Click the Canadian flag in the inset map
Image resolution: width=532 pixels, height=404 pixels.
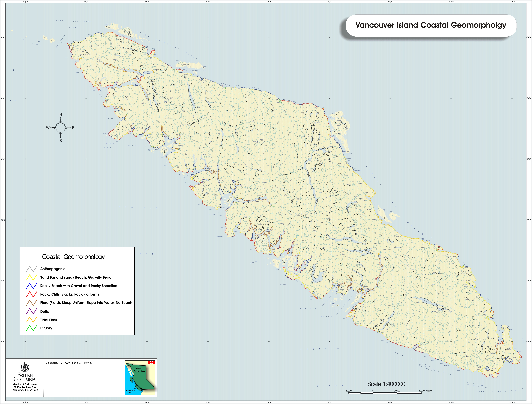(x=152, y=362)
